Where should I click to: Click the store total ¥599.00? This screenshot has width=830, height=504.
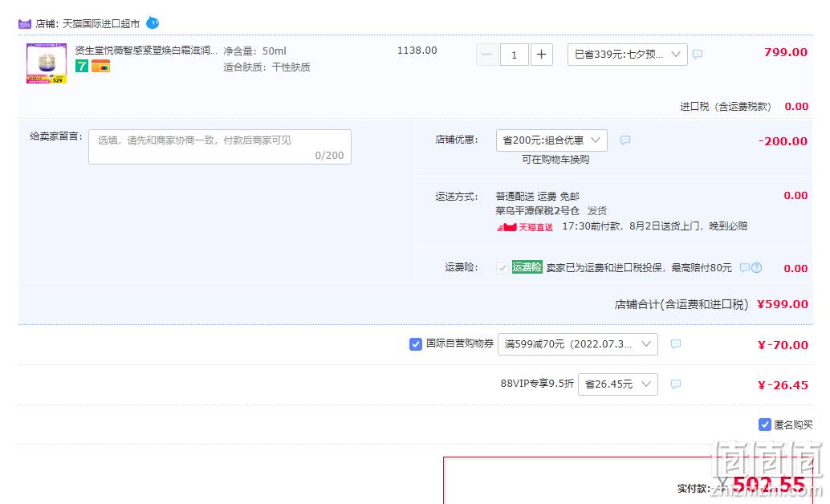783,304
